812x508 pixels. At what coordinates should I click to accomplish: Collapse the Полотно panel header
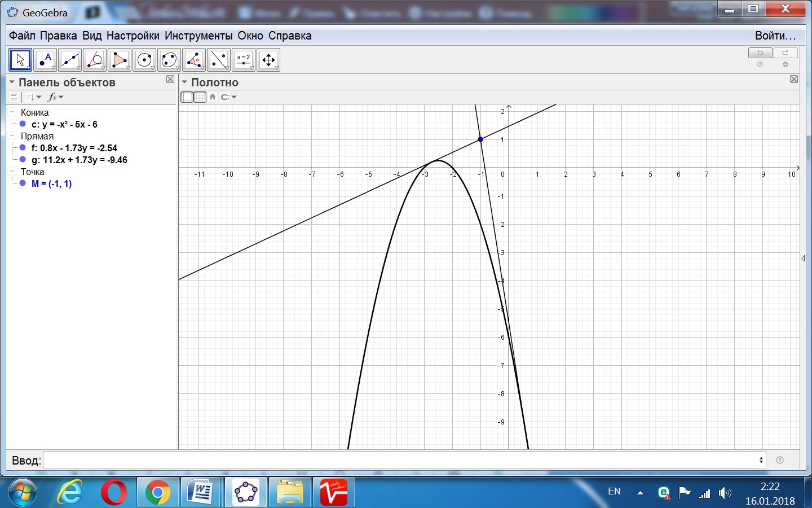tap(184, 82)
